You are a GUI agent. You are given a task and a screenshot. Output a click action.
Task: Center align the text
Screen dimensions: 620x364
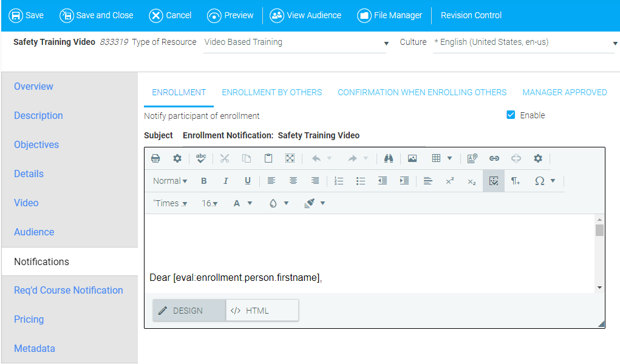point(293,181)
